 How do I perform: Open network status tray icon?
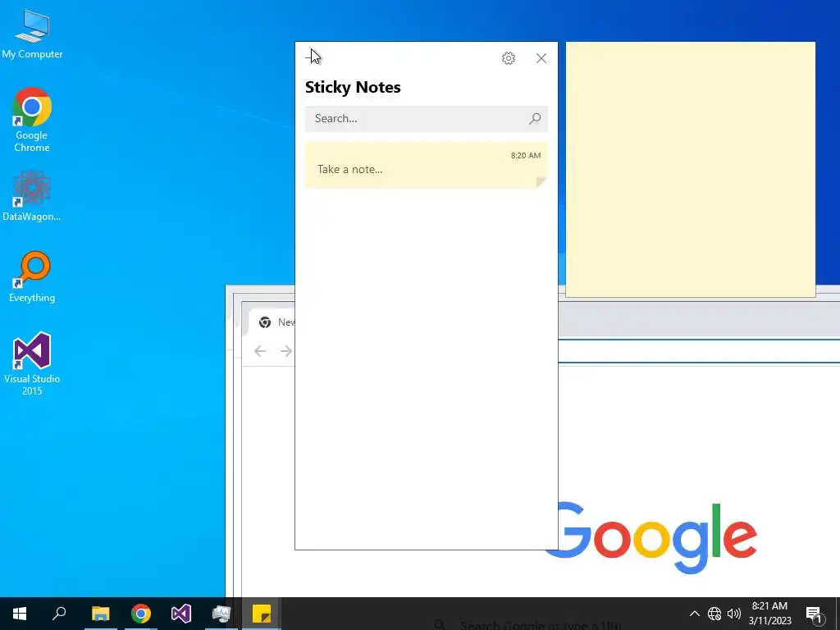(x=714, y=614)
